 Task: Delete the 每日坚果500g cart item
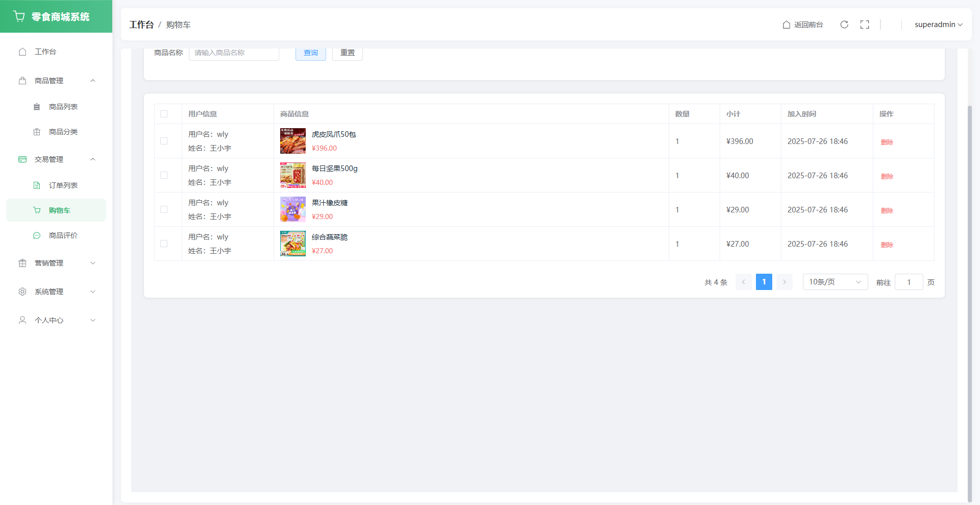pyautogui.click(x=887, y=176)
